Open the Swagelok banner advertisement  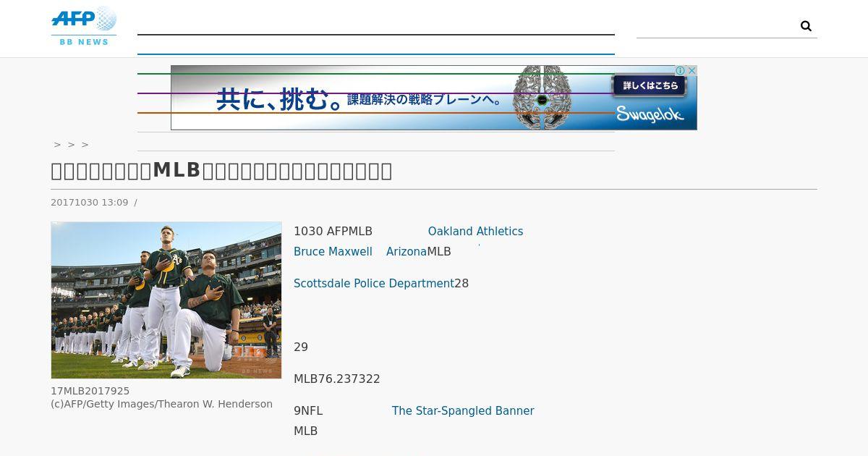pos(434,98)
